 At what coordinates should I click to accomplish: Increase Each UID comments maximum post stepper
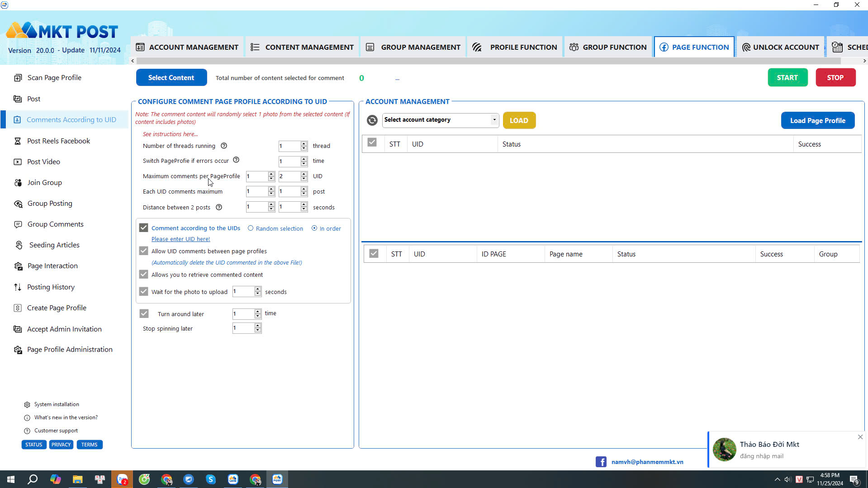tap(304, 189)
